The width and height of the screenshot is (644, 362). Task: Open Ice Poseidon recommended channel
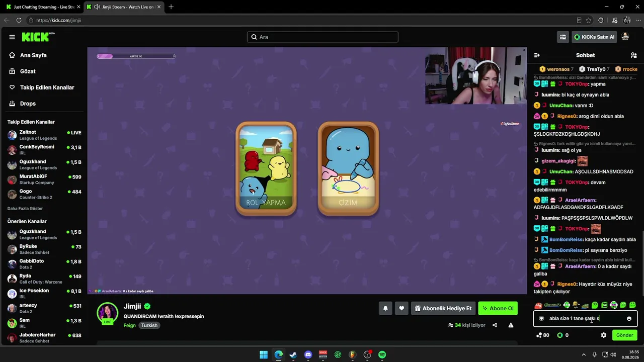[x=44, y=294]
